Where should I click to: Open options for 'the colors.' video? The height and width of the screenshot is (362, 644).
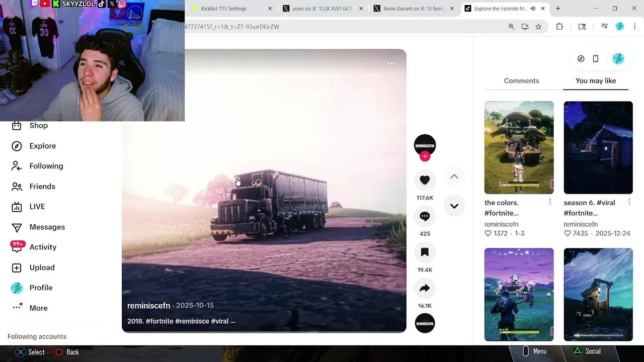pos(550,202)
